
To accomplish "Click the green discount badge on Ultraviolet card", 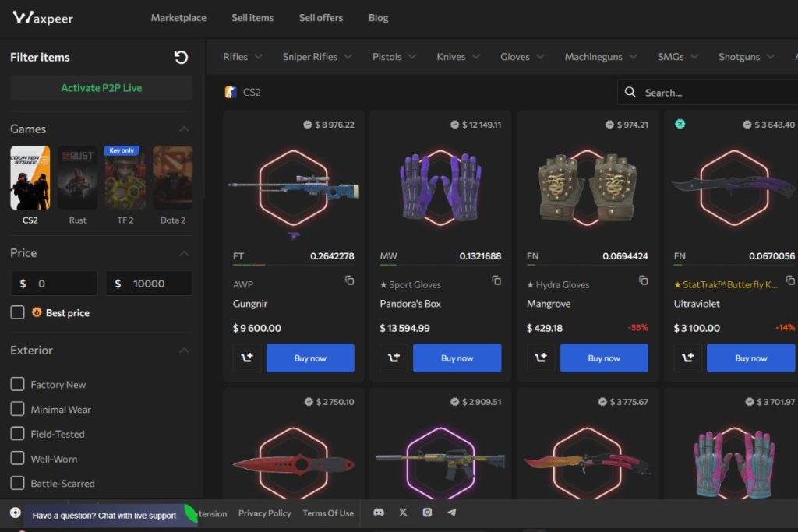I will 680,124.
